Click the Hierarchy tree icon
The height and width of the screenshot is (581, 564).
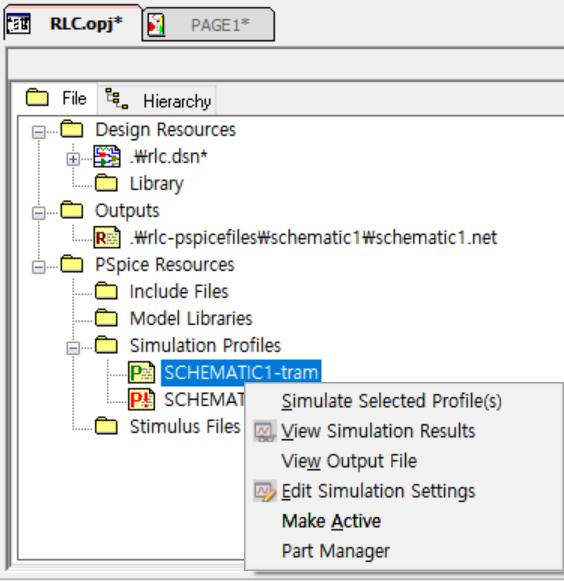[x=116, y=99]
